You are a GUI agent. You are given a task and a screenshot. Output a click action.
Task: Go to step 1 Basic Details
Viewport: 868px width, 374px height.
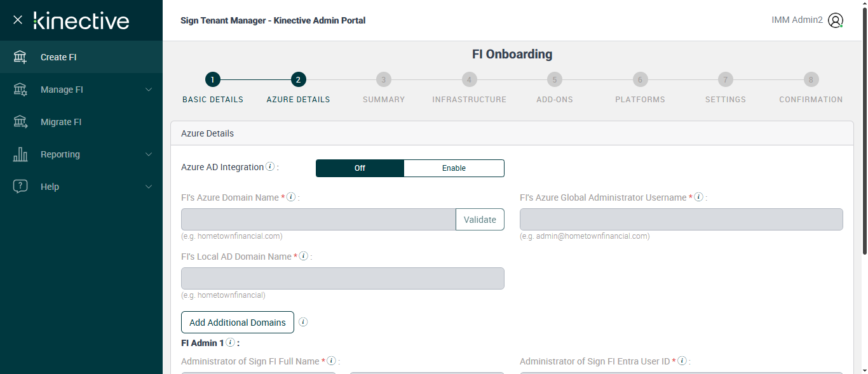(213, 80)
